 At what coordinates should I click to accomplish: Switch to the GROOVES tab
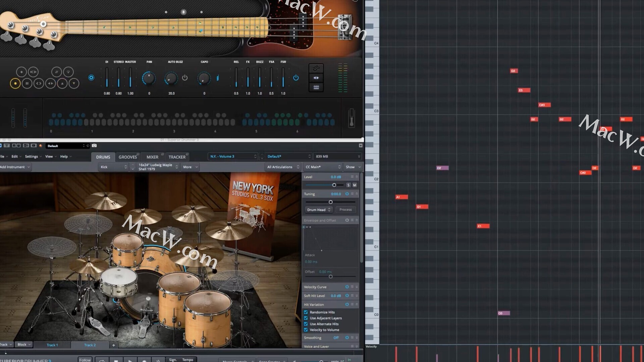(x=128, y=157)
